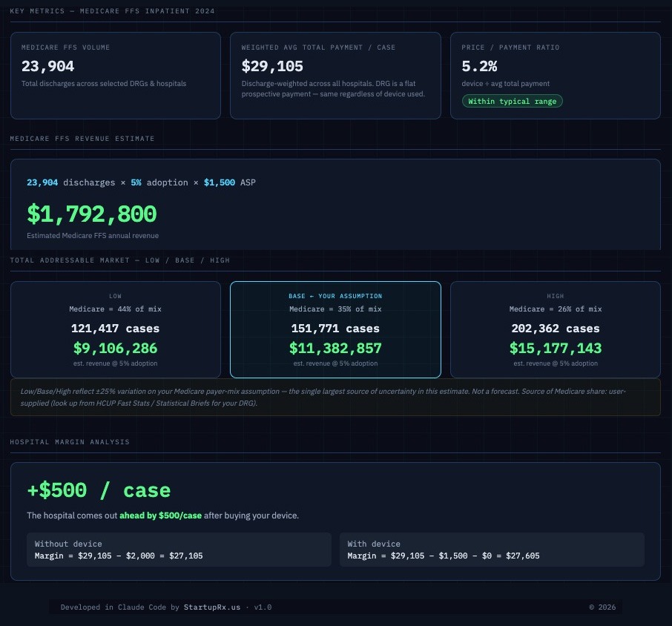Image resolution: width=672 pixels, height=626 pixels.
Task: Click the 5.2% price/payment ratio value
Action: click(479, 66)
